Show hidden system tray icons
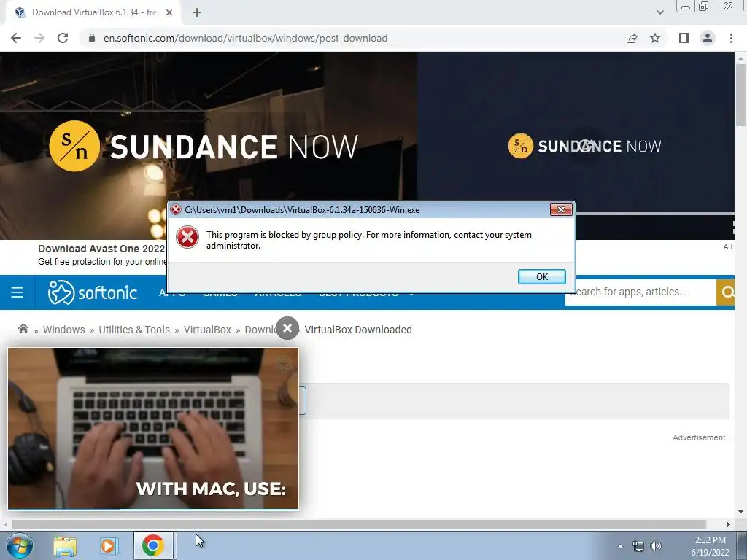The width and height of the screenshot is (747, 560). point(620,546)
